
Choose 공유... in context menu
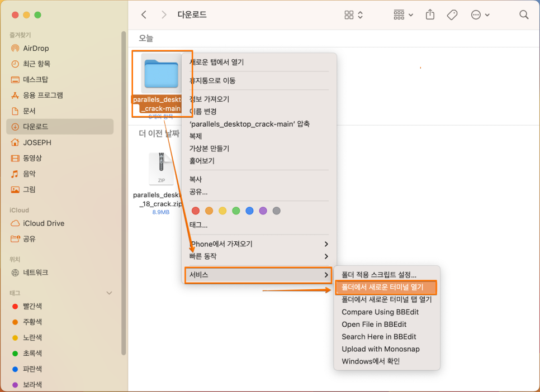(x=259, y=192)
